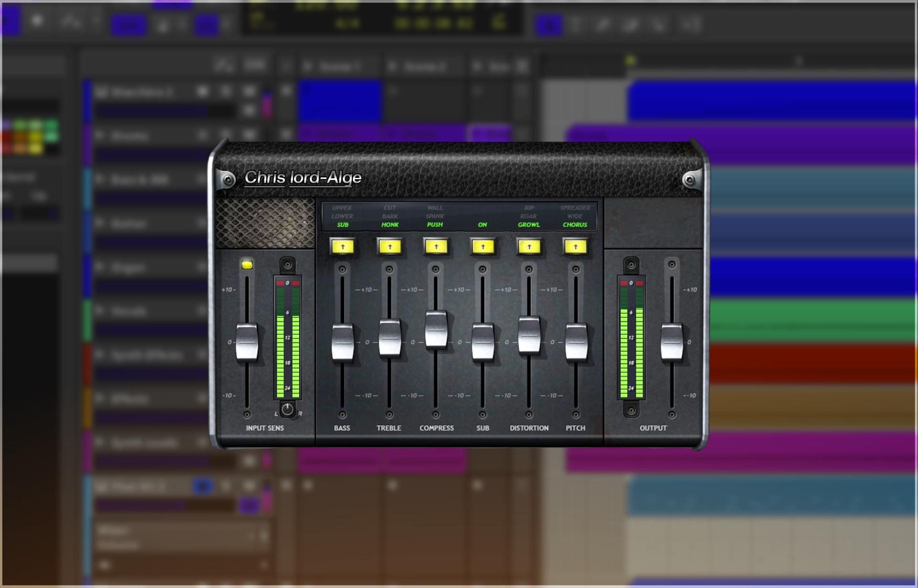The image size is (918, 588).
Task: Click the COMPRESS fader handle
Action: click(x=436, y=329)
